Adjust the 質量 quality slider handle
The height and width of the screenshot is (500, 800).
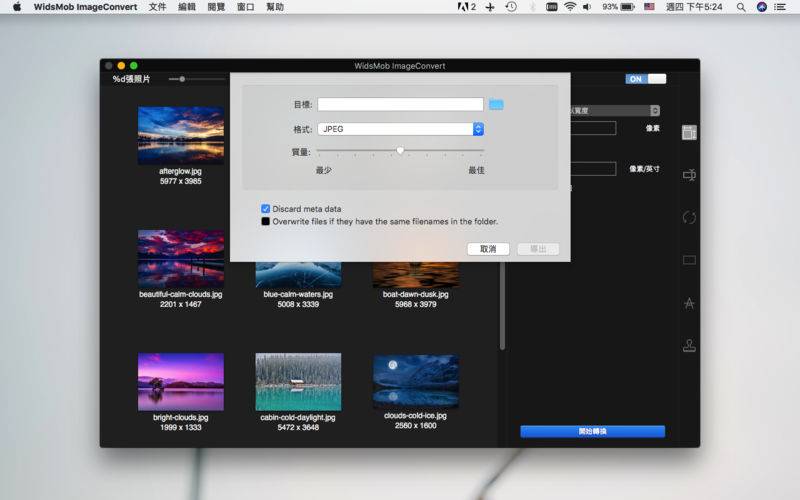click(x=400, y=150)
